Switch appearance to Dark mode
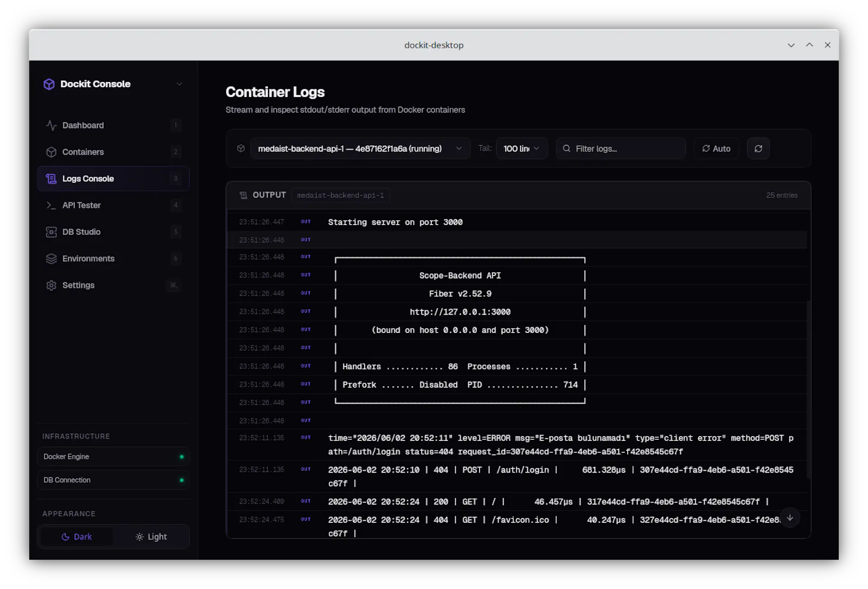The image size is (868, 589). pyautogui.click(x=76, y=536)
